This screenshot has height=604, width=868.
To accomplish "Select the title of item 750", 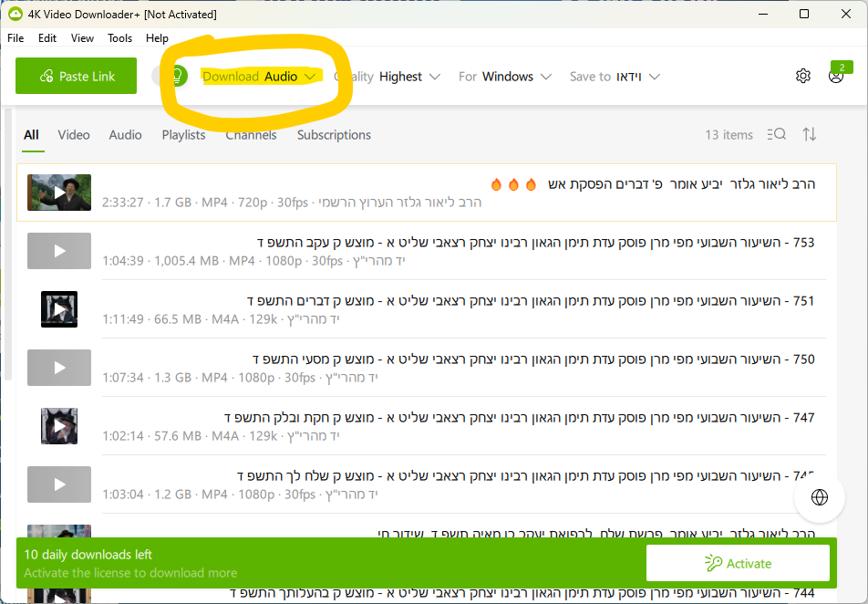I will coord(533,359).
